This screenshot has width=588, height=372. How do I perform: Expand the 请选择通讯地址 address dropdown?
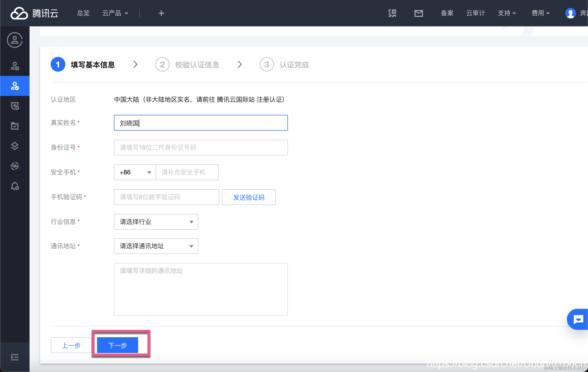click(x=156, y=246)
